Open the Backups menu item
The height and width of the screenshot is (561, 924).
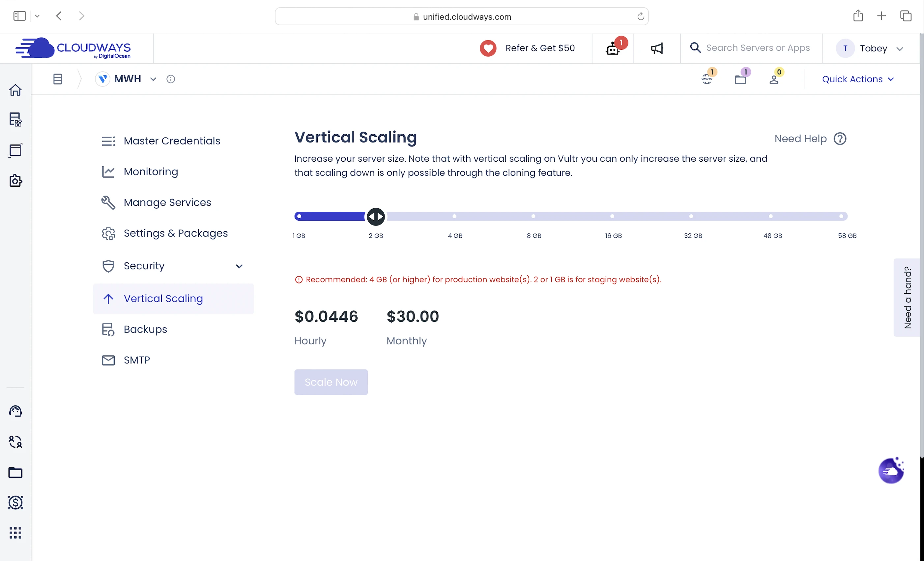tap(145, 329)
